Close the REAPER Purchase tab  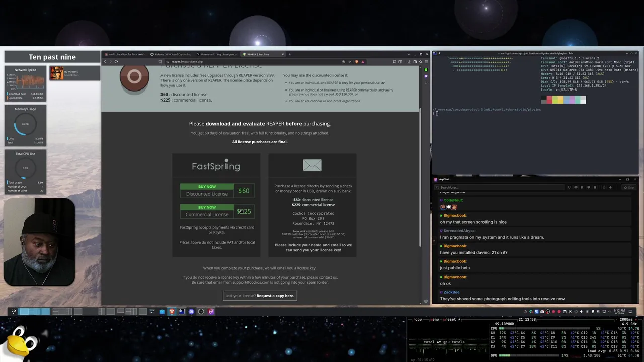(x=283, y=54)
